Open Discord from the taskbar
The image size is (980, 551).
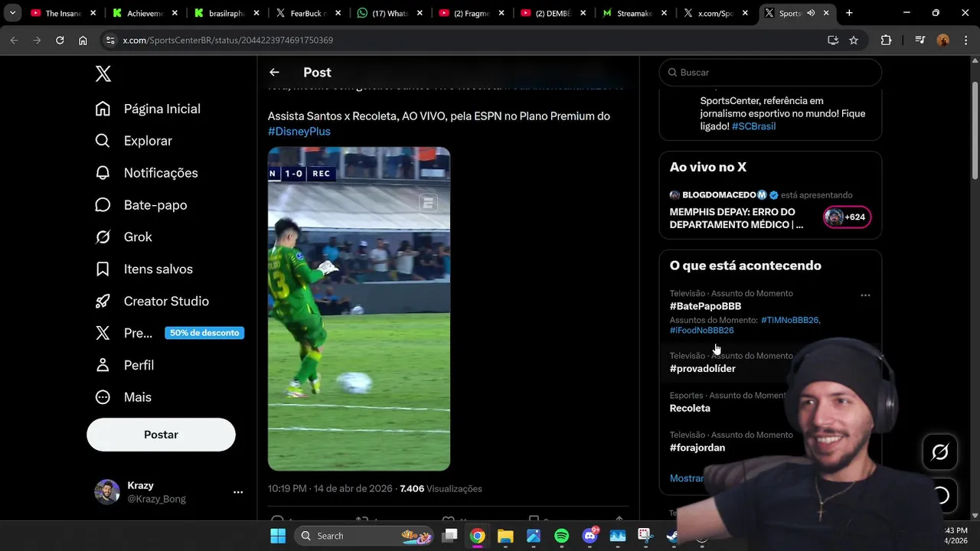pyautogui.click(x=590, y=536)
